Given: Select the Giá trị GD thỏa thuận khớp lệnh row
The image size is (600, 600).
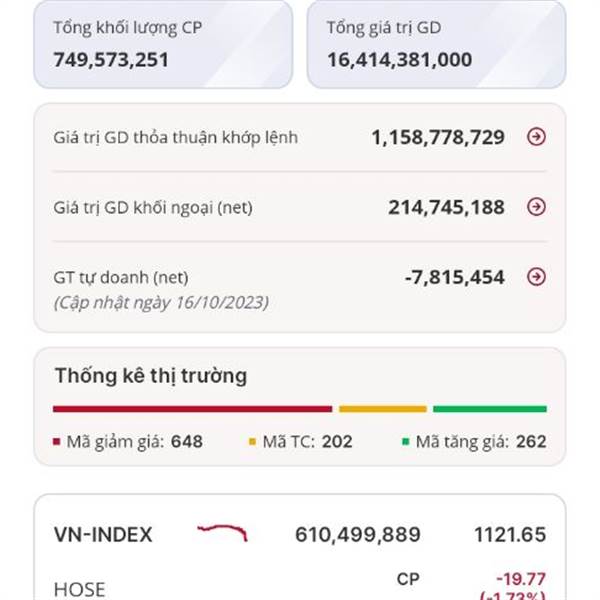Looking at the screenshot, I should coord(300,137).
